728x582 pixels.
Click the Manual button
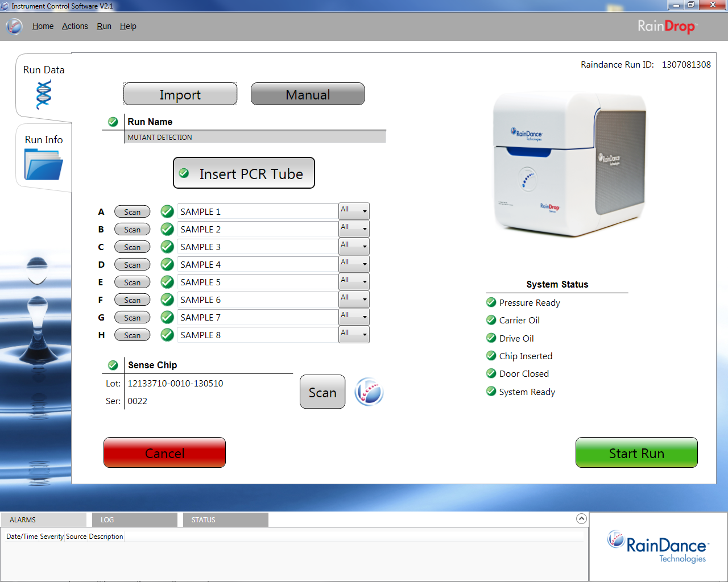click(x=308, y=94)
